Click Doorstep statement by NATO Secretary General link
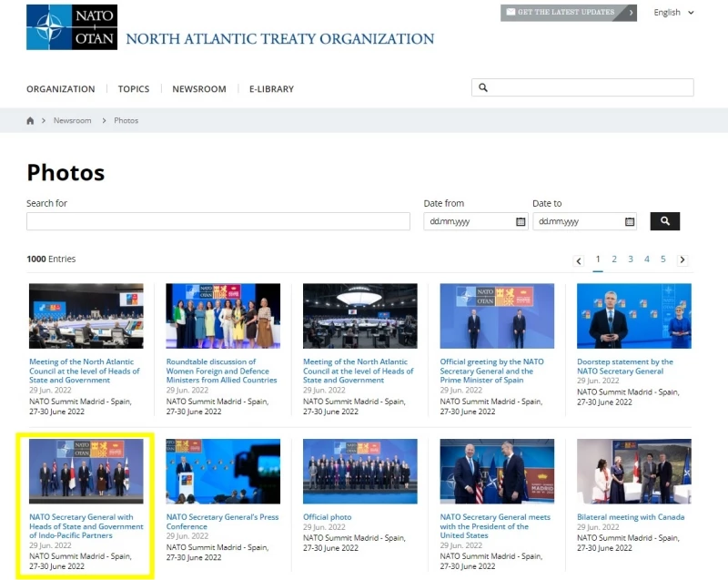This screenshot has width=728, height=580. (x=625, y=366)
